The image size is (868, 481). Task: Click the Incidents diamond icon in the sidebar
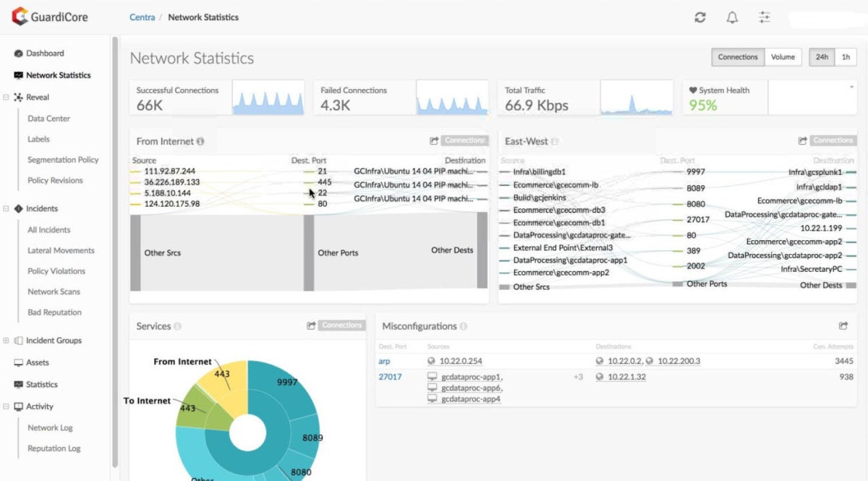click(18, 208)
